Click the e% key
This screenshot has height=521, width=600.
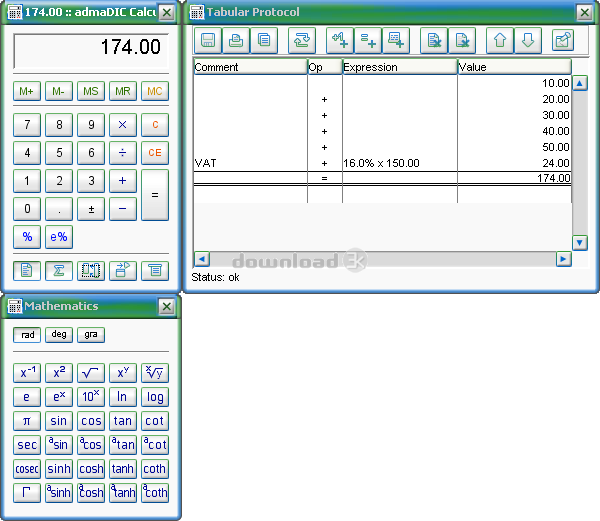click(x=59, y=237)
